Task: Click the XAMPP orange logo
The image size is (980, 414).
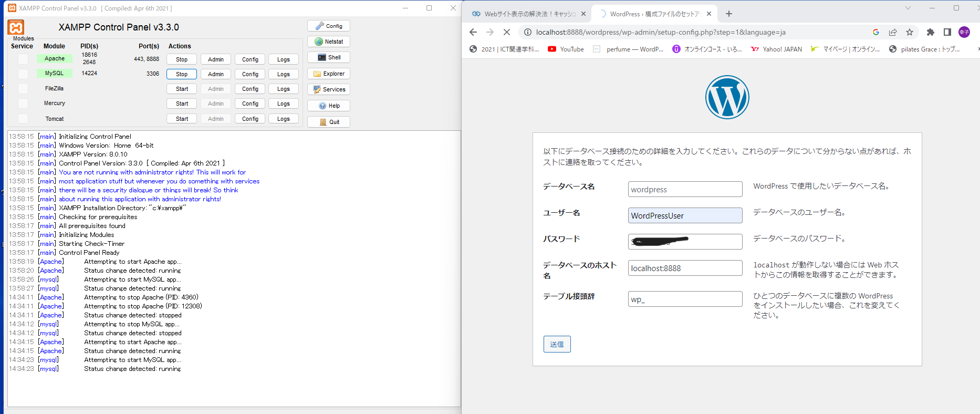Action: coord(16,27)
